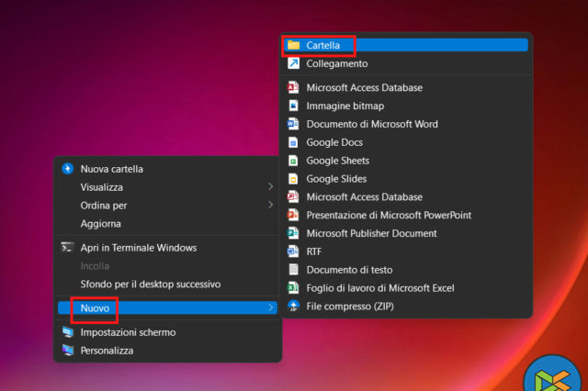Image resolution: width=588 pixels, height=391 pixels.
Task: Choose the yellow Google Slides icon
Action: coord(293,179)
